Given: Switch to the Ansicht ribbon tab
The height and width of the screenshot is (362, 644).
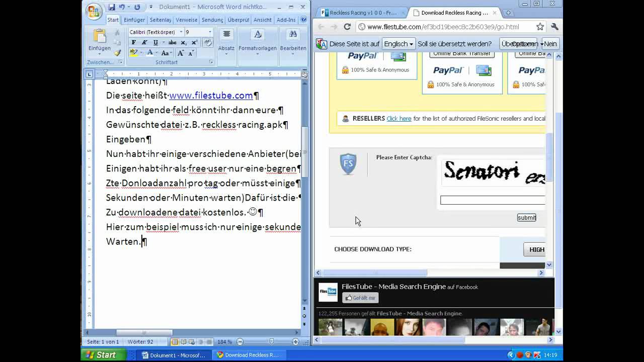Looking at the screenshot, I should click(x=262, y=20).
